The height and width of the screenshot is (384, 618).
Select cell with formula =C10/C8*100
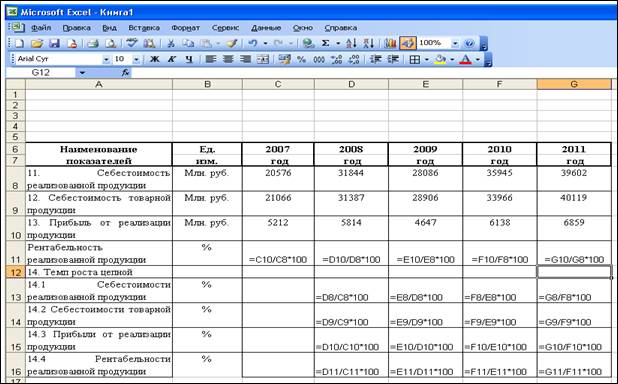pyautogui.click(x=278, y=253)
